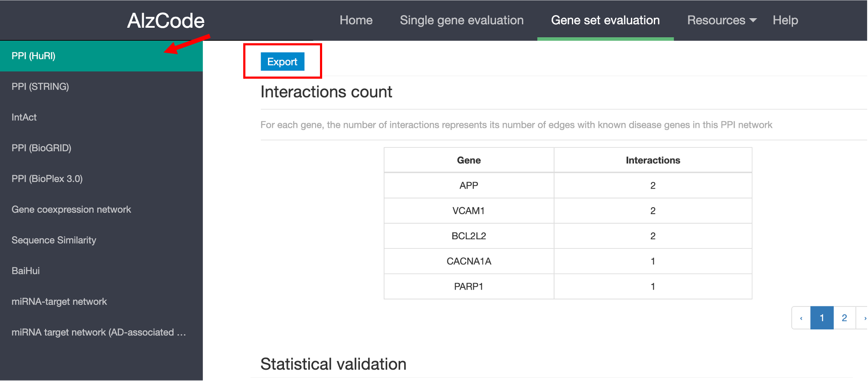Viewport: 868px width, 381px height.
Task: Go to page 2 of table
Action: (844, 318)
